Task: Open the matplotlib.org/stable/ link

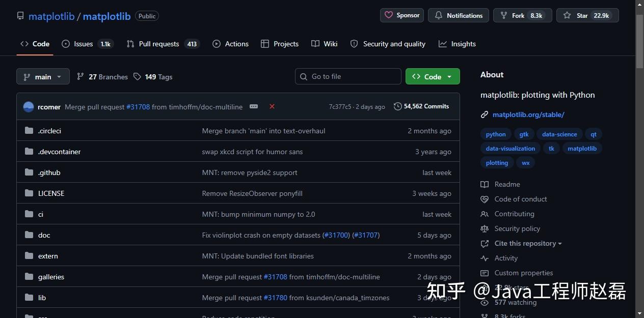Action: click(x=528, y=115)
